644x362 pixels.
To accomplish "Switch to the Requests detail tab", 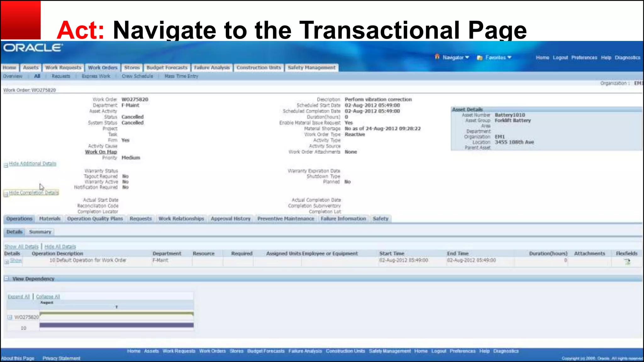I will 141,219.
